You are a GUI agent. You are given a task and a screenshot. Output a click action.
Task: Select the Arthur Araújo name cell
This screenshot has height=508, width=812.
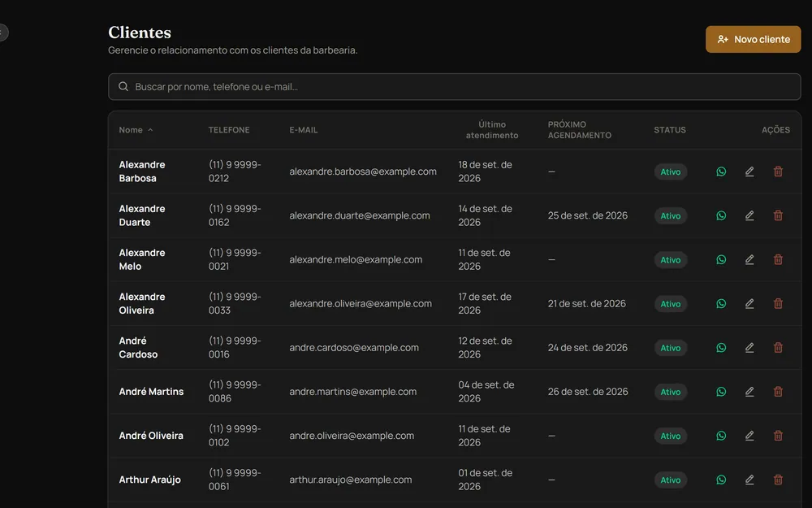pos(149,480)
